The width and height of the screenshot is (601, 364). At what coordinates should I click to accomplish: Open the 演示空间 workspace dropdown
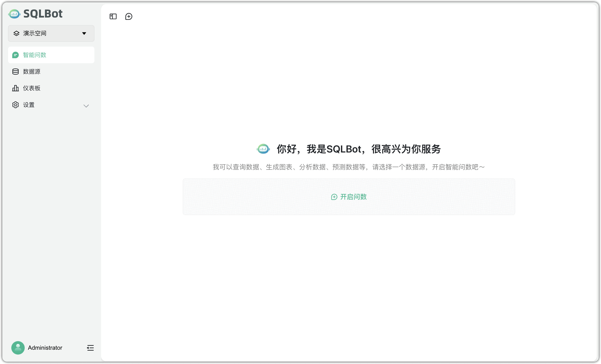click(51, 33)
